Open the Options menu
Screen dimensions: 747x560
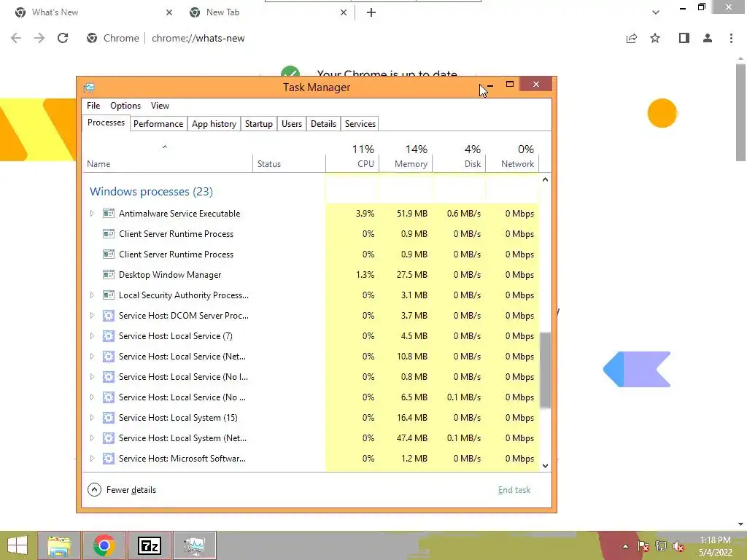[x=125, y=106]
